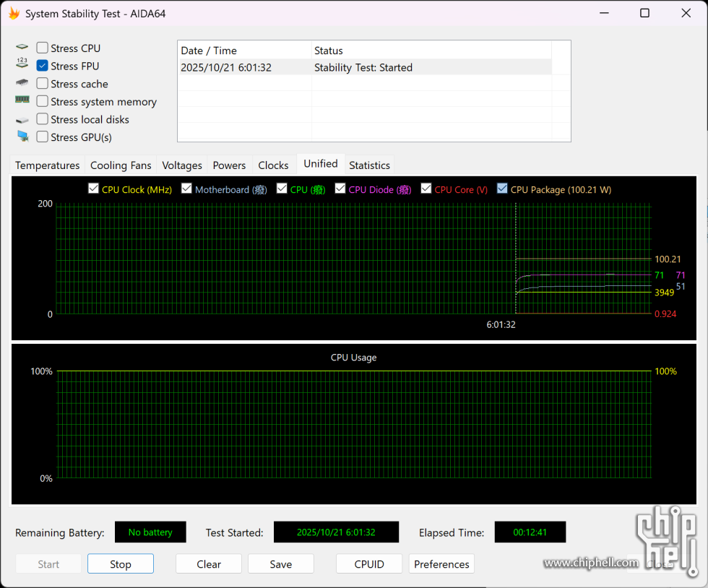Open the Cooling Fans tab

click(x=121, y=165)
